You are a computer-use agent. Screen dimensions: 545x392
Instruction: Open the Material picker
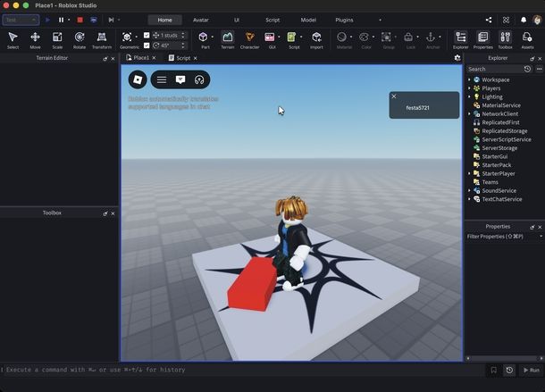342,38
